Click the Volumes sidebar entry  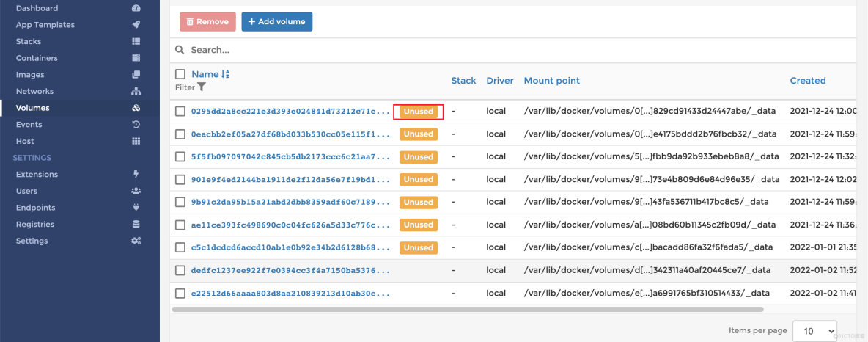80,108
